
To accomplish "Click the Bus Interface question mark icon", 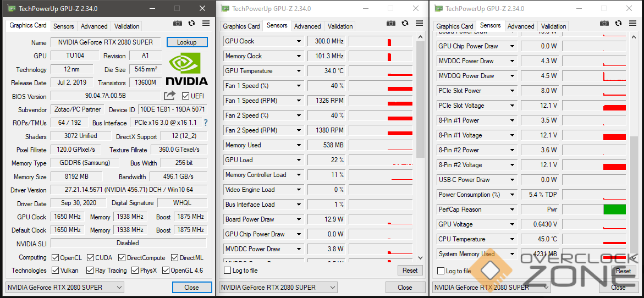I will click(205, 123).
